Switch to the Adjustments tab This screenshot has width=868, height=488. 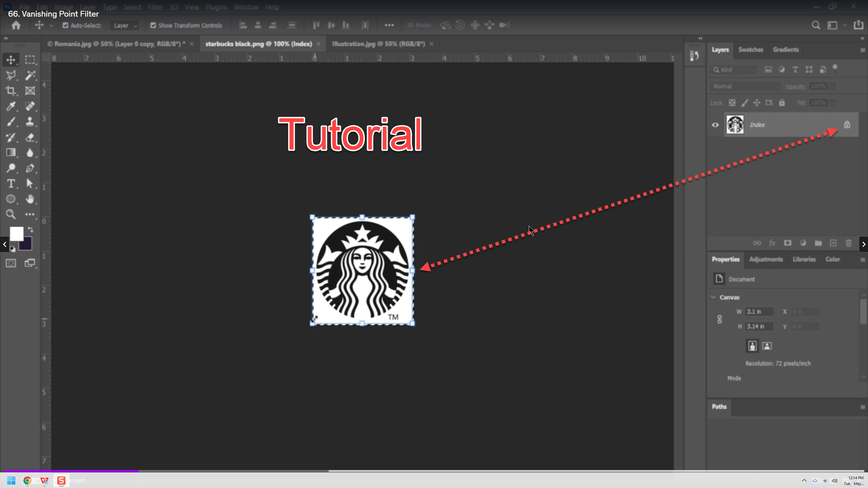pyautogui.click(x=766, y=259)
